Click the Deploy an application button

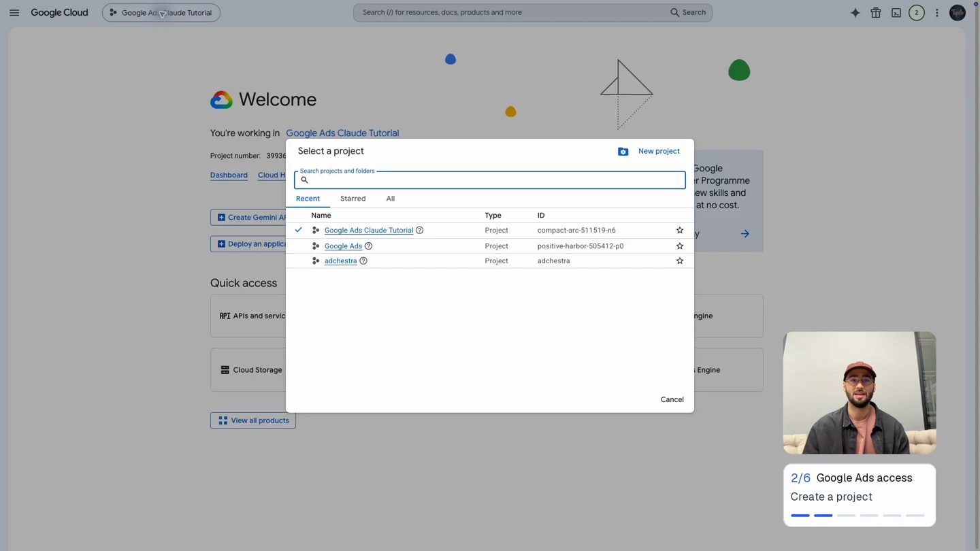(x=248, y=244)
